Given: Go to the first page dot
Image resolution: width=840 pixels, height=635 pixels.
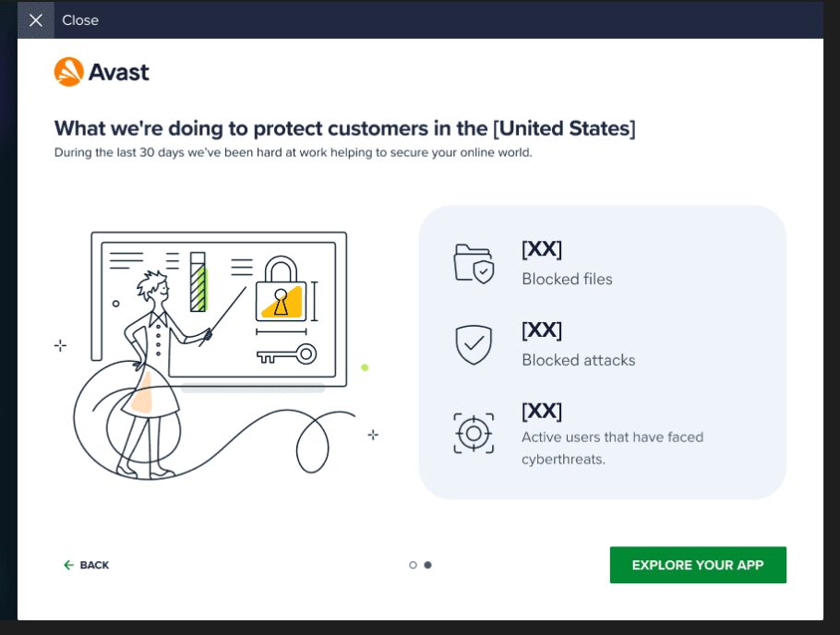Looking at the screenshot, I should point(413,565).
